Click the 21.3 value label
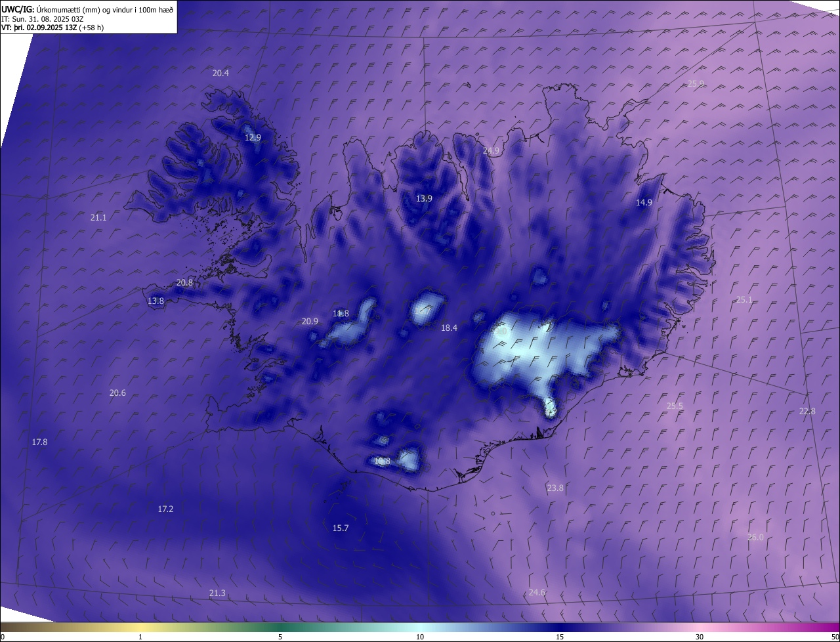Screen dimensions: 840x642 pos(217,593)
